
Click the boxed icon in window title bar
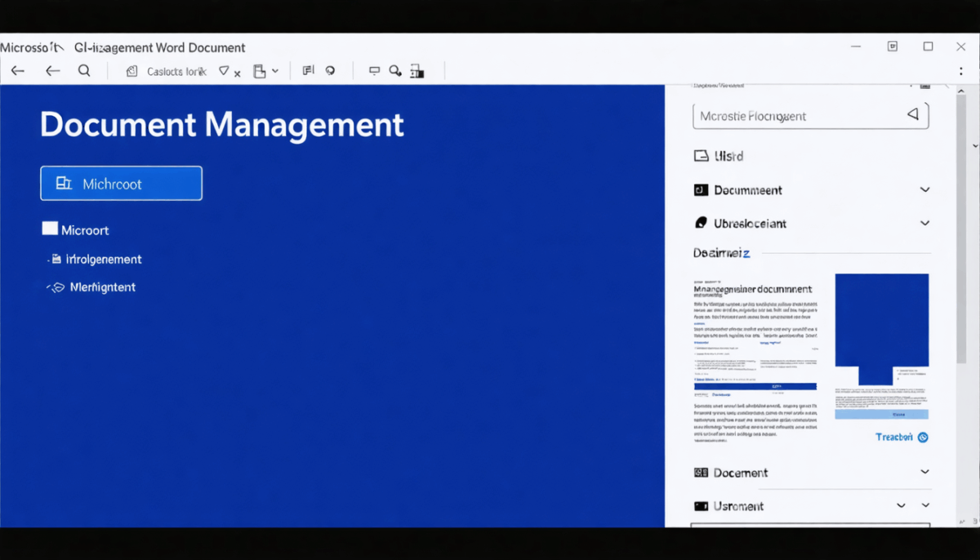coord(893,47)
